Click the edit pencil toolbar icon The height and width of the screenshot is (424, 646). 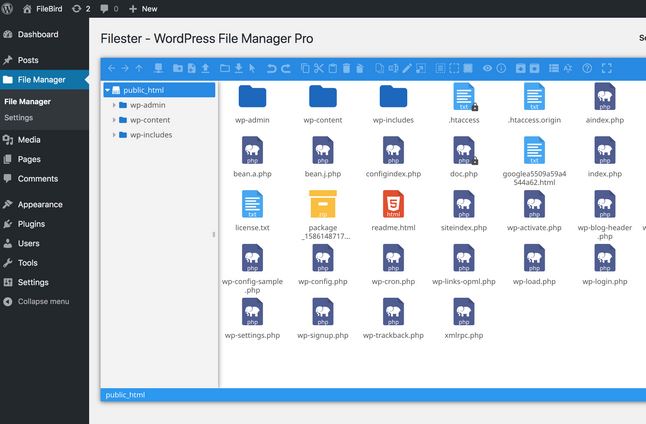point(407,68)
